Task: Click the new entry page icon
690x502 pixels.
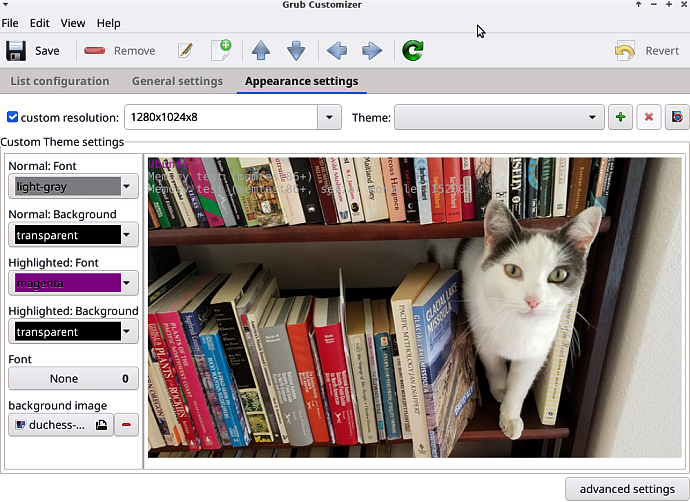Action: tap(221, 51)
